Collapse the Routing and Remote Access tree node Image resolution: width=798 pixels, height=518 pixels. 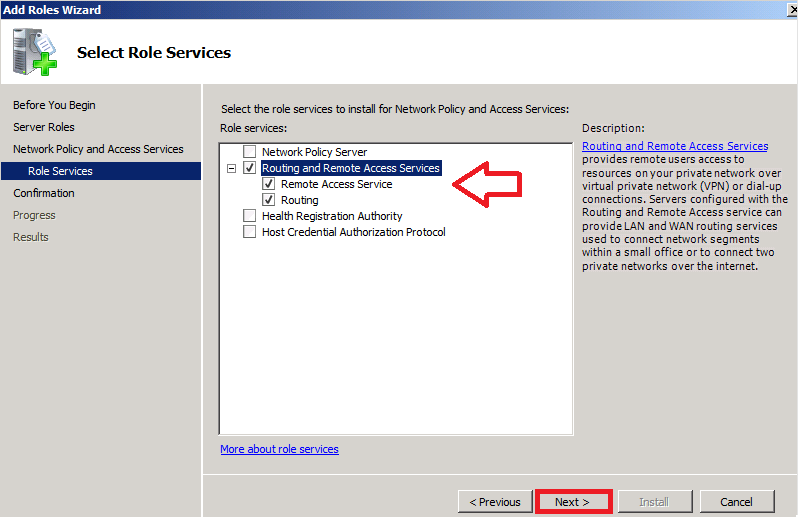click(232, 169)
